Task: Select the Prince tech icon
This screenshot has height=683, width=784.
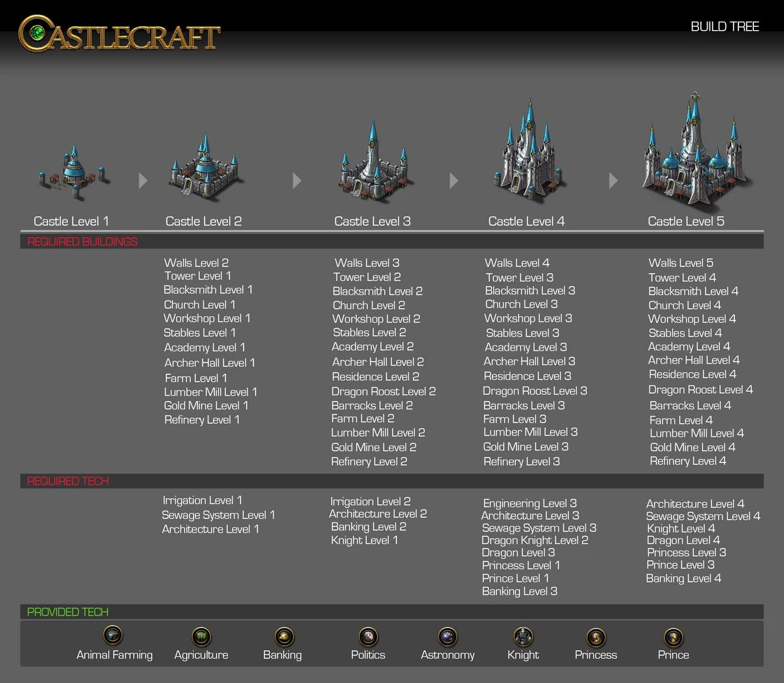Action: (x=673, y=637)
